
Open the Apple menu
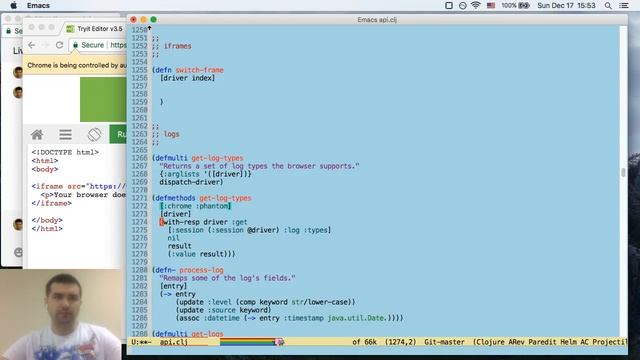13,5
